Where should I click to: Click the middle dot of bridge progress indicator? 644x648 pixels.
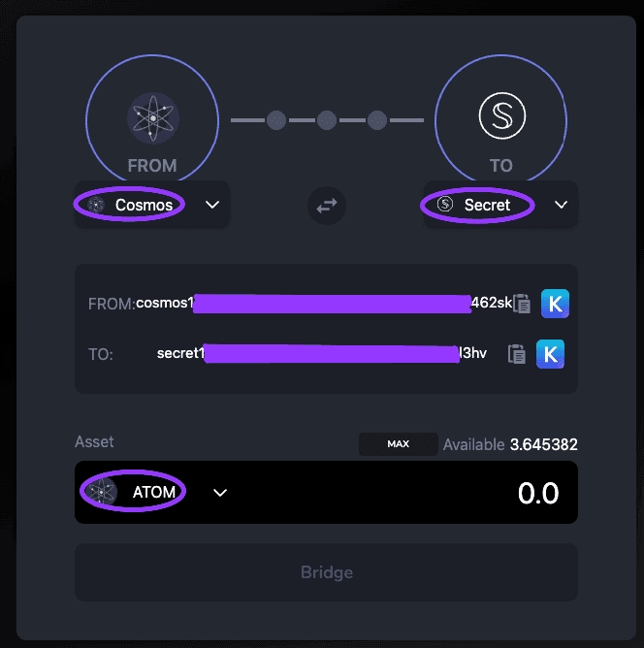click(x=327, y=120)
